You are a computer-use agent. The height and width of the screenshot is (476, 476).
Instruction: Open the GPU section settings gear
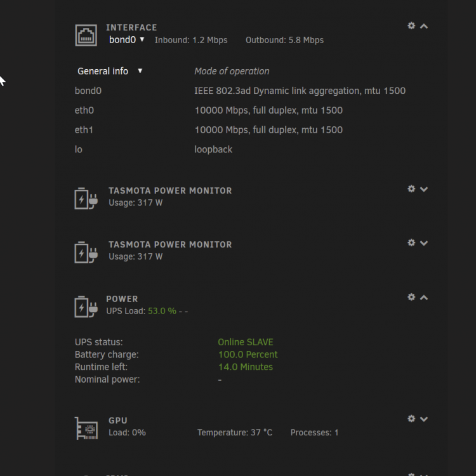411,419
